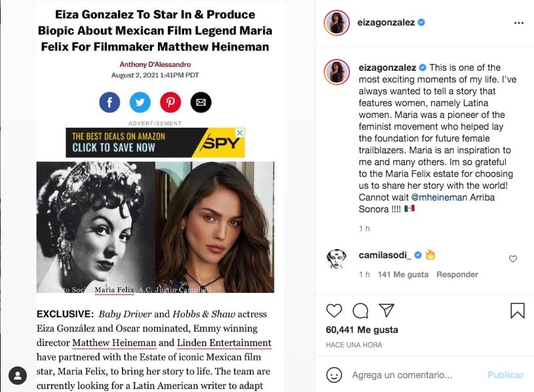Click the email share icon in the article
Viewport: 534px width, 392px height.
point(200,102)
